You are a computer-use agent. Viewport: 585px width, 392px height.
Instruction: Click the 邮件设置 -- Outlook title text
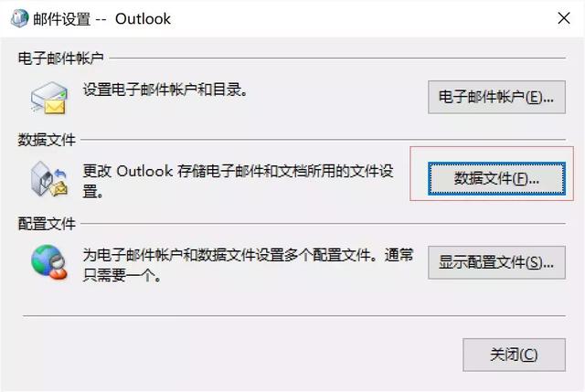pos(101,18)
